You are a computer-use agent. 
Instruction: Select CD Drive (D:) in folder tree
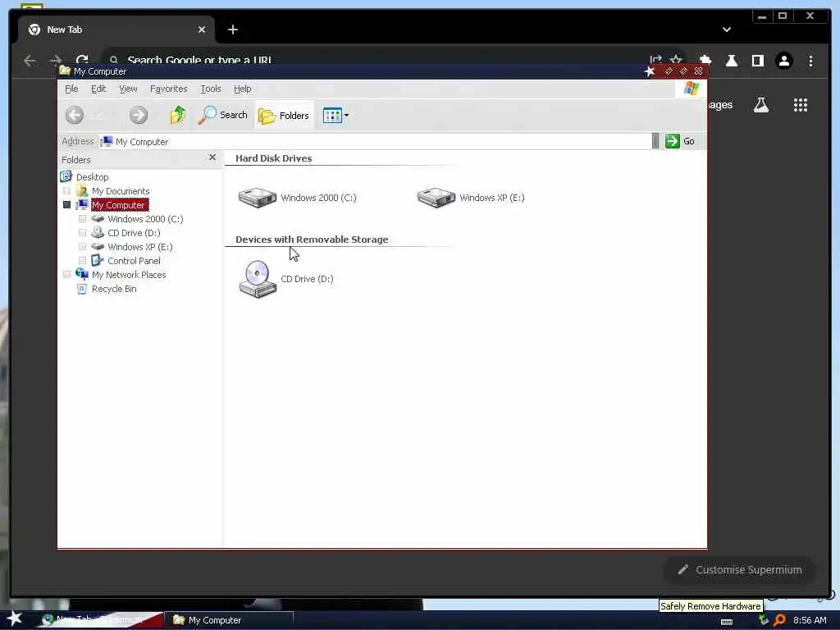[134, 233]
